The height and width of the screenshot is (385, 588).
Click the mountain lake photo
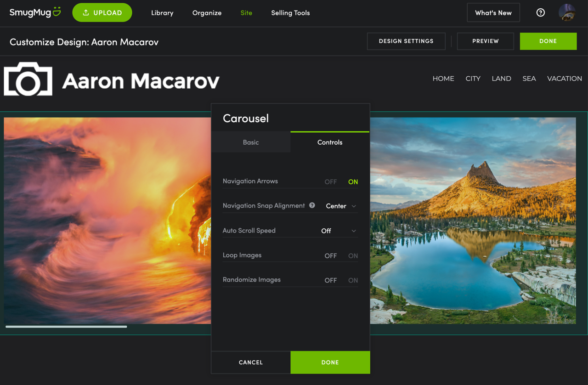473,221
